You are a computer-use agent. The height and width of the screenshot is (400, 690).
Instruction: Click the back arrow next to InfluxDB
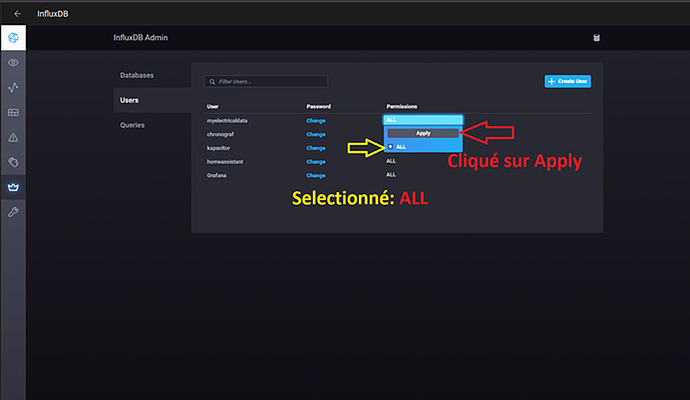[x=17, y=14]
